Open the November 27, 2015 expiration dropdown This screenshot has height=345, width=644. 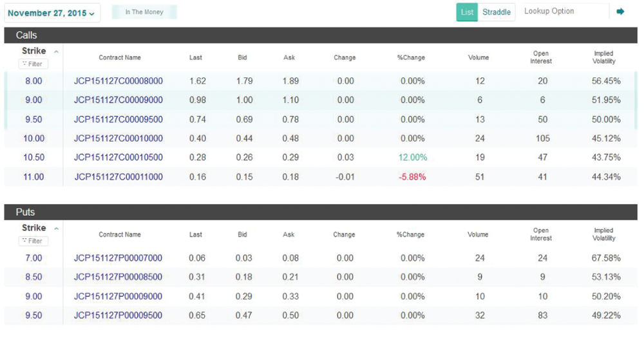point(52,13)
